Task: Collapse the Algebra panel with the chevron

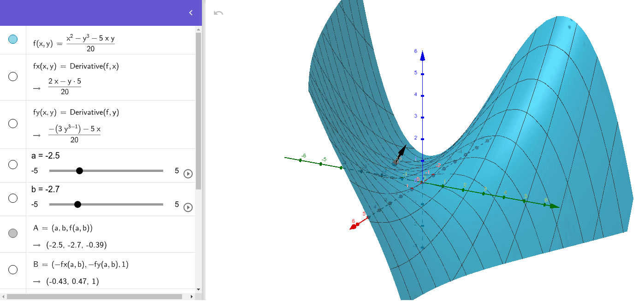Action: 190,13
